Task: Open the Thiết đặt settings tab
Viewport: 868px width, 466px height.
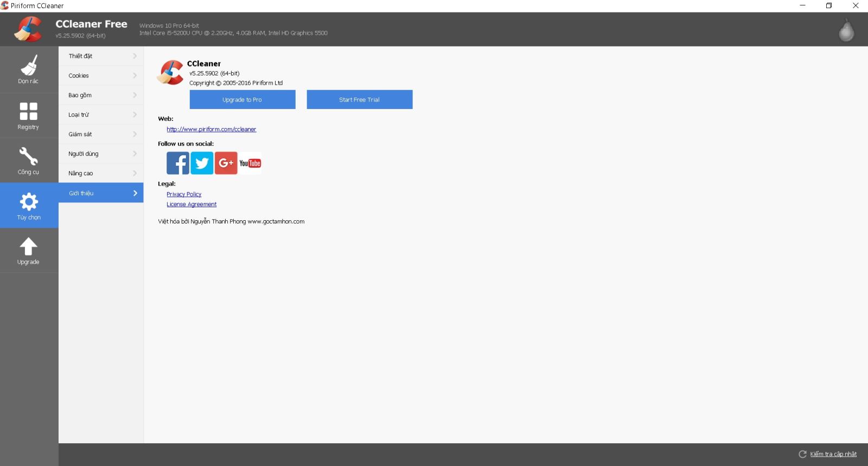Action: 101,56
